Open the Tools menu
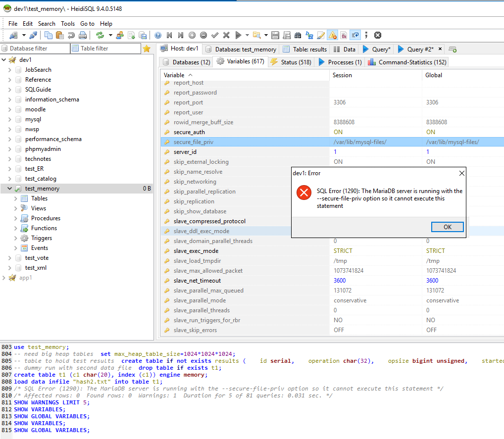The height and width of the screenshot is (439, 504). [68, 23]
